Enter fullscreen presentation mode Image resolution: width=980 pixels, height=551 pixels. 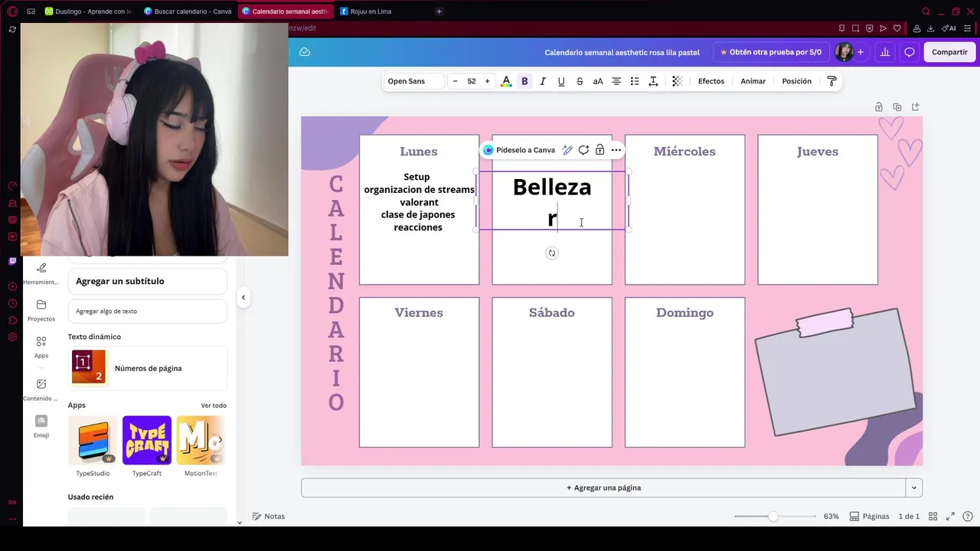pyautogui.click(x=950, y=517)
